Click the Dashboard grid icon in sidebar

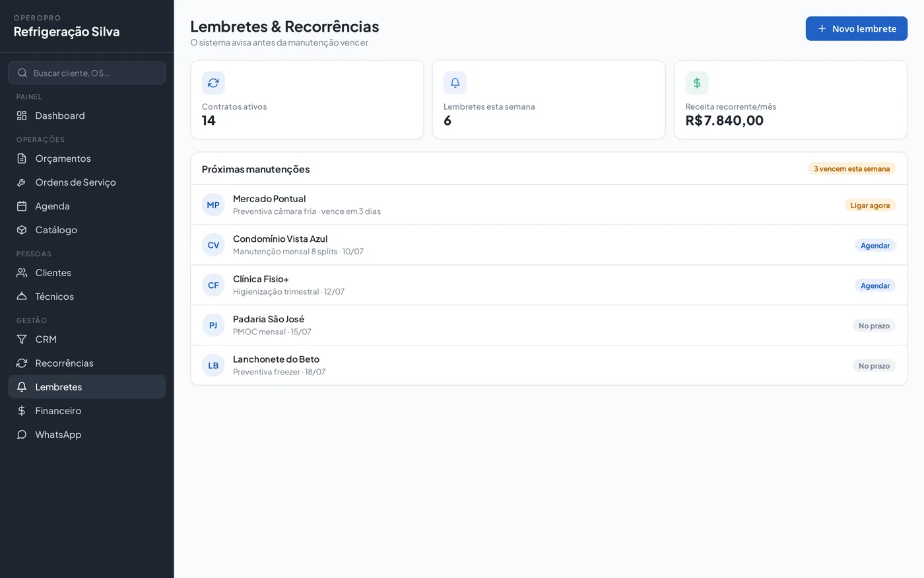22,116
